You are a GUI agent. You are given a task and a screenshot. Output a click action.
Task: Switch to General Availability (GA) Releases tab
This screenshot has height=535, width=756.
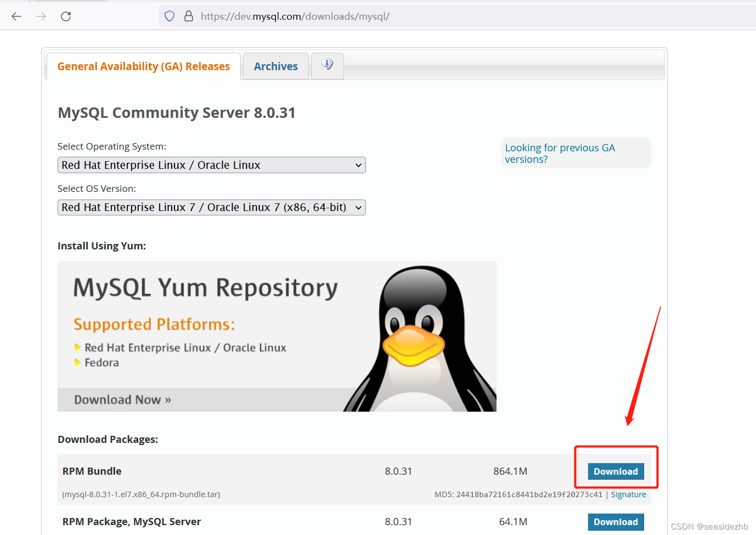tap(144, 66)
